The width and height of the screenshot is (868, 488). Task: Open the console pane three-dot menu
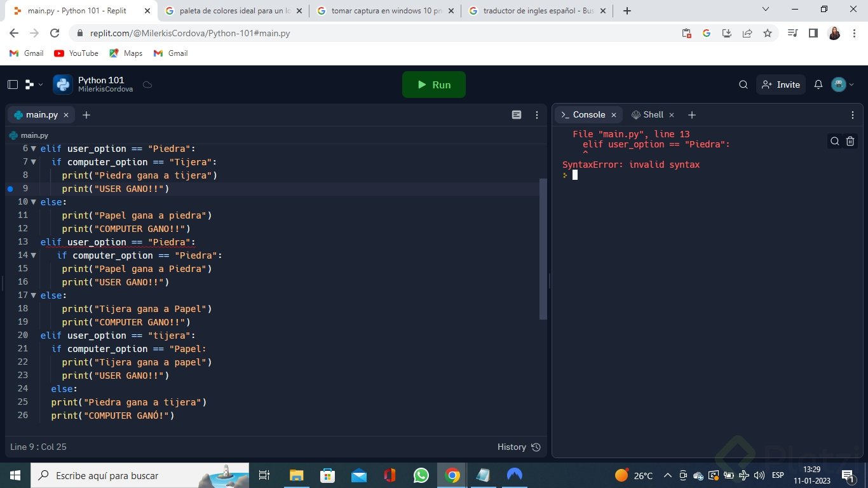point(853,115)
